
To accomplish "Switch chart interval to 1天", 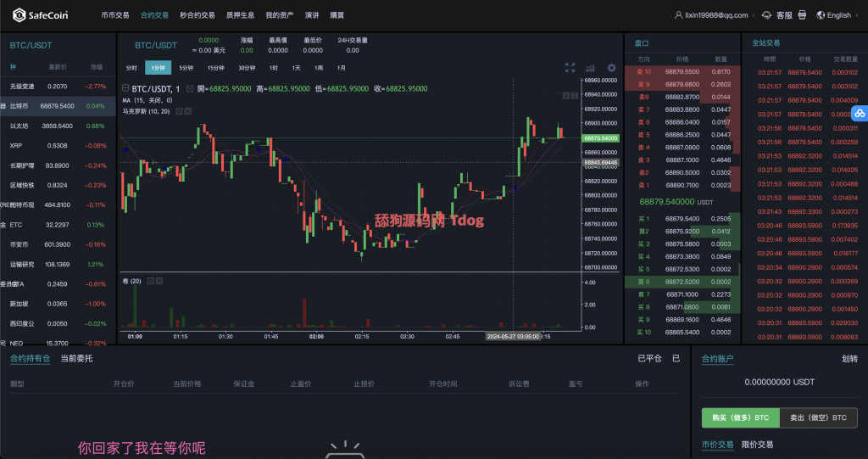I will (296, 68).
